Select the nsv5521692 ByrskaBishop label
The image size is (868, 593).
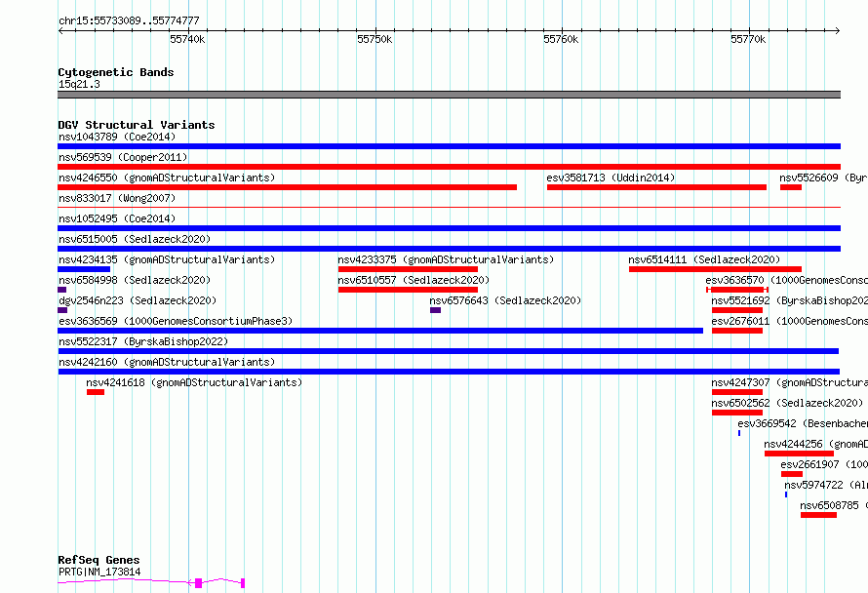pos(789,300)
